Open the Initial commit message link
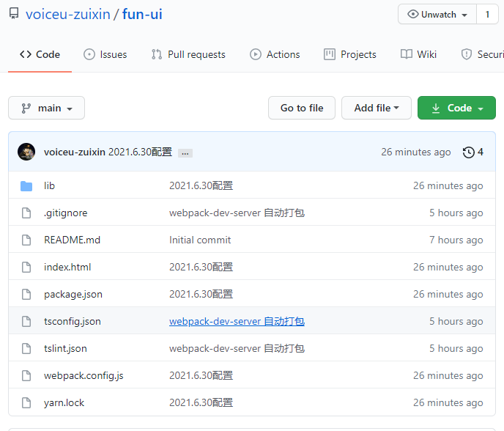 pos(200,240)
